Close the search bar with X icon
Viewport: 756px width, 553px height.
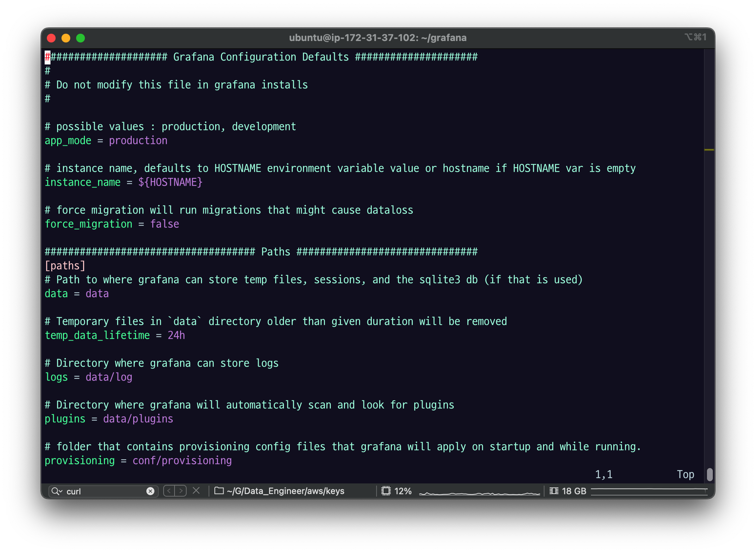[196, 491]
